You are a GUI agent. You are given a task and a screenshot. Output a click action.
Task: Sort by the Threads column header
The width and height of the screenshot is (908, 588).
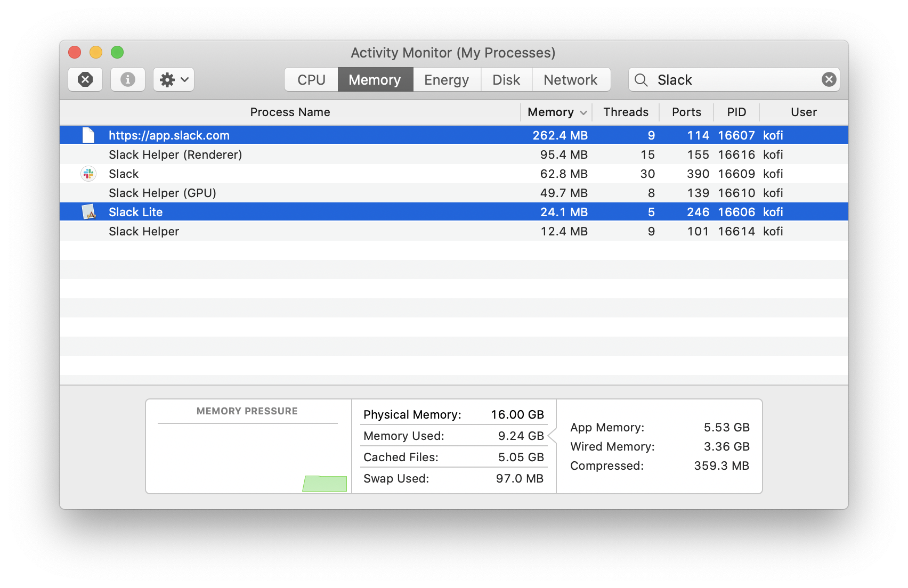pyautogui.click(x=626, y=112)
